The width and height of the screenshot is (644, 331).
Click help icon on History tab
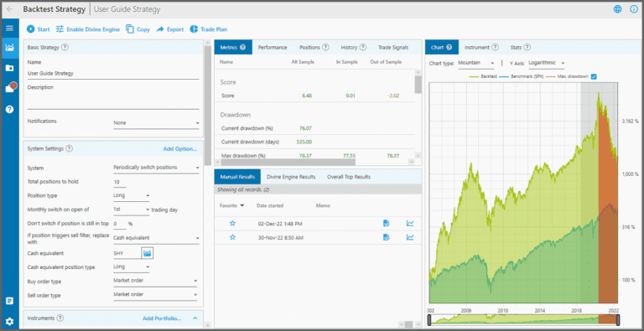pos(362,47)
